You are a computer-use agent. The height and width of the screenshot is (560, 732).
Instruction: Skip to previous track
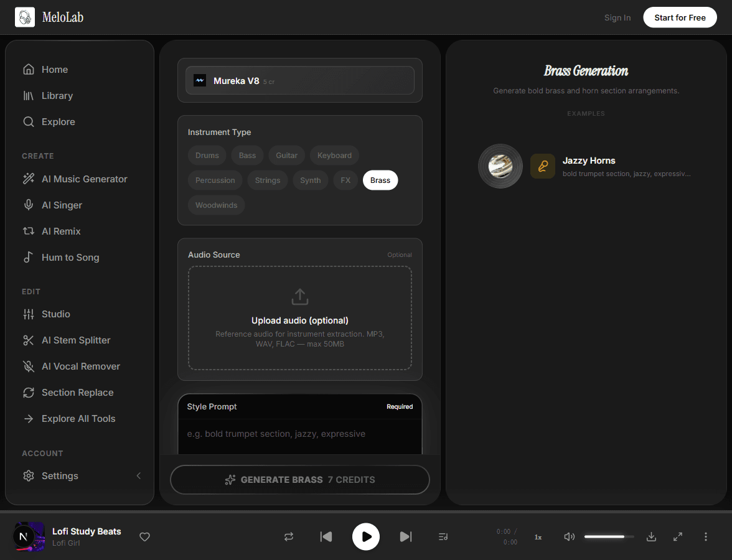click(x=326, y=536)
